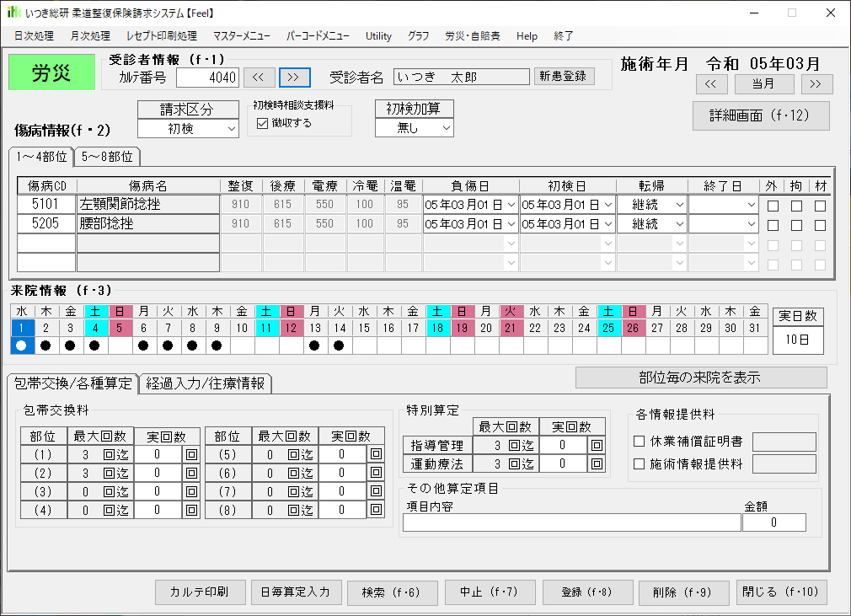Click the 指導管理 count icon button
851x616 pixels.
pos(597,445)
